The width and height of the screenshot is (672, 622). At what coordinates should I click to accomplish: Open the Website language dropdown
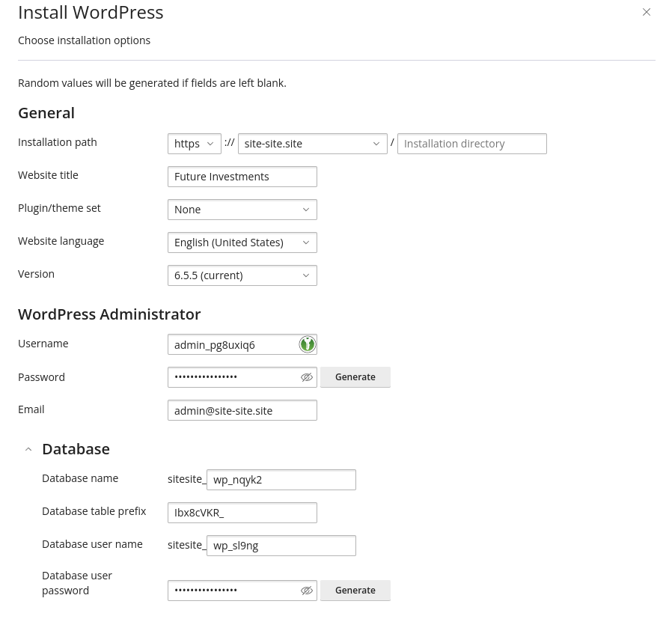[x=242, y=243]
